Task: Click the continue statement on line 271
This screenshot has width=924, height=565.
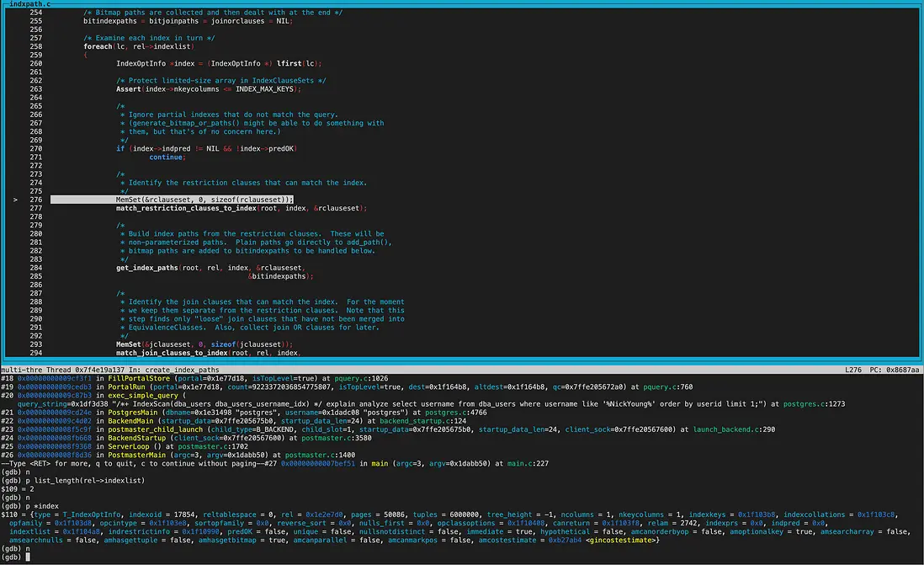Action: pos(167,157)
